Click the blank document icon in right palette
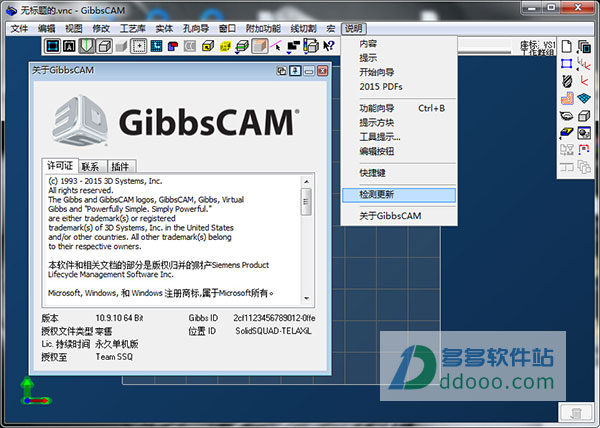The image size is (600, 428). pyautogui.click(x=567, y=47)
